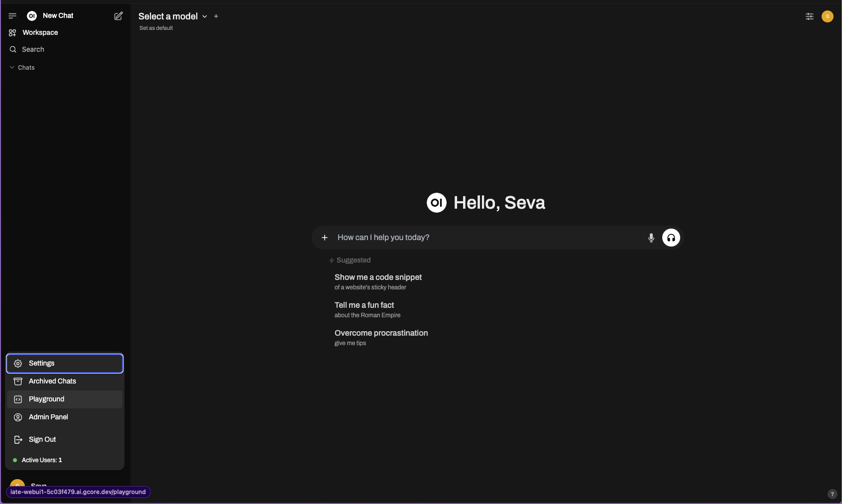Click the Hello, Seva greeting text
The width and height of the screenshot is (842, 504).
(x=499, y=203)
